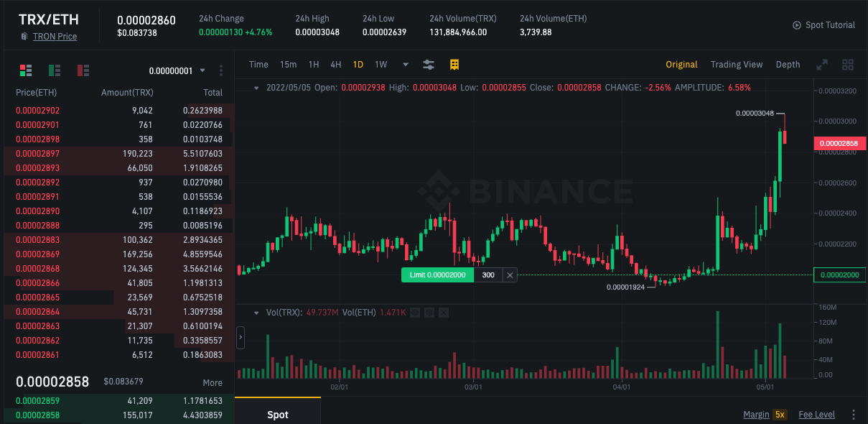Viewport: 868px width, 424px height.
Task: Click total 4.8559546 in order book
Action: [x=202, y=254]
